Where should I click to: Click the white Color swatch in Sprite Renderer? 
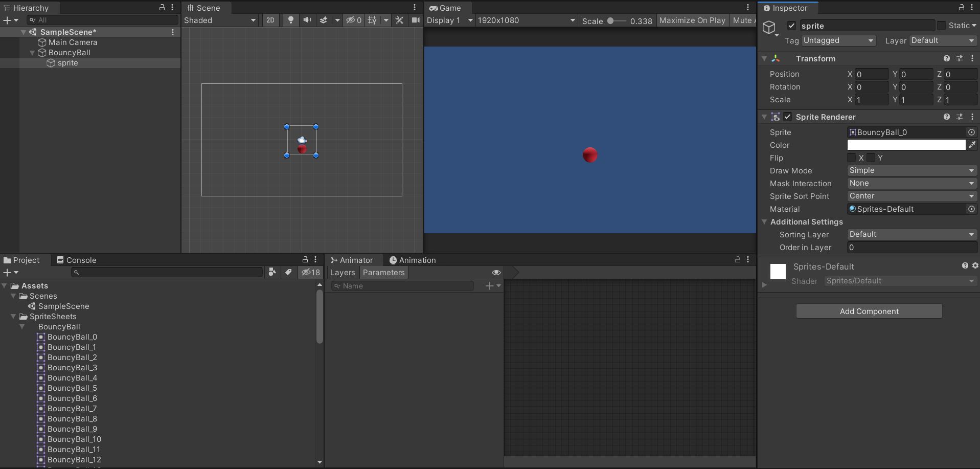[906, 145]
